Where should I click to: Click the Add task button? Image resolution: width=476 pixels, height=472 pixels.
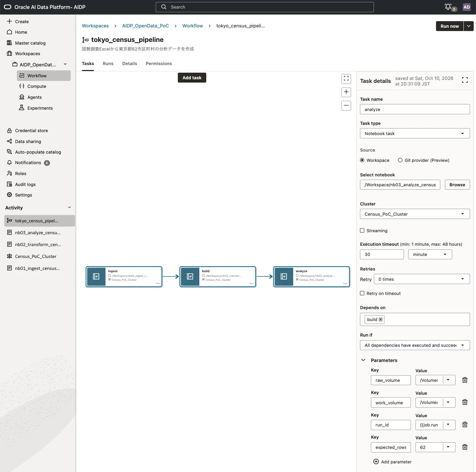(x=192, y=78)
